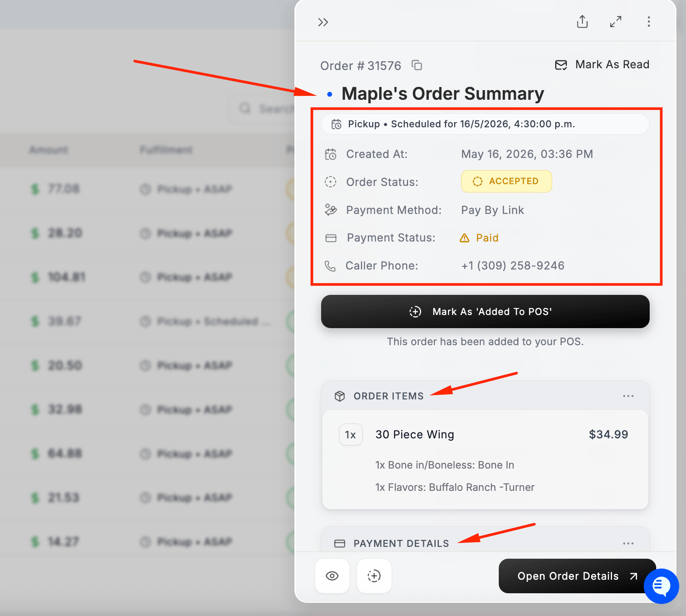
Task: Click the May 16, 2026, 03:36 PM timestamp
Action: point(527,154)
